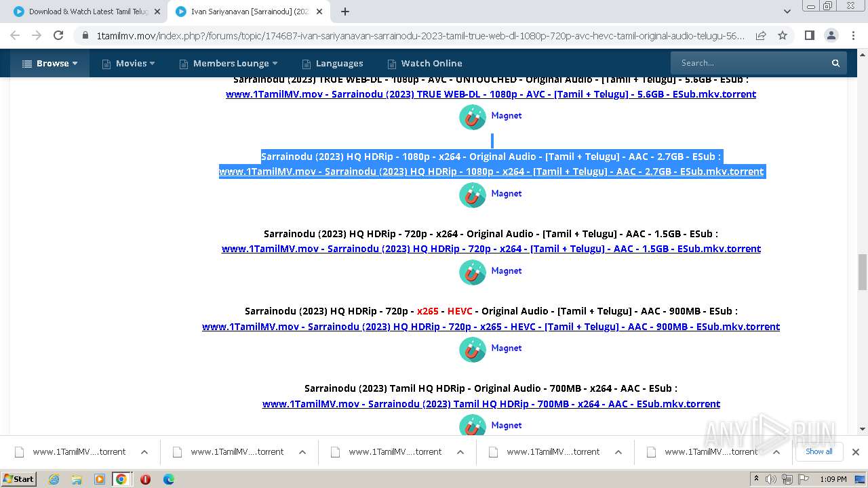Viewport: 868px width, 488px height.
Task: Click the Magnet link under 900MB torrent
Action: tap(507, 348)
